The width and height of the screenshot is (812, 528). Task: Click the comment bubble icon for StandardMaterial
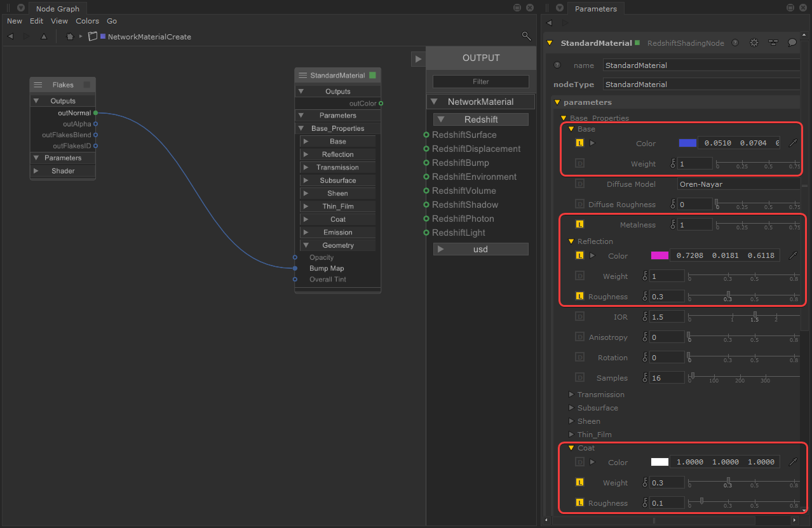point(792,43)
